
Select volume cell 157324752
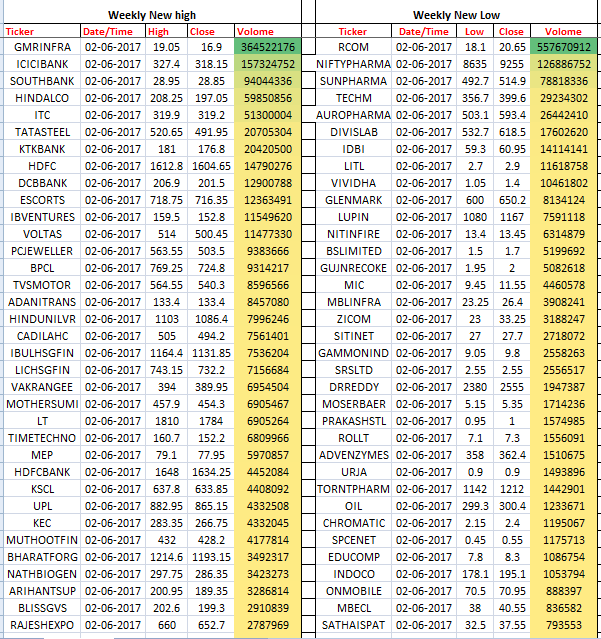(x=268, y=64)
